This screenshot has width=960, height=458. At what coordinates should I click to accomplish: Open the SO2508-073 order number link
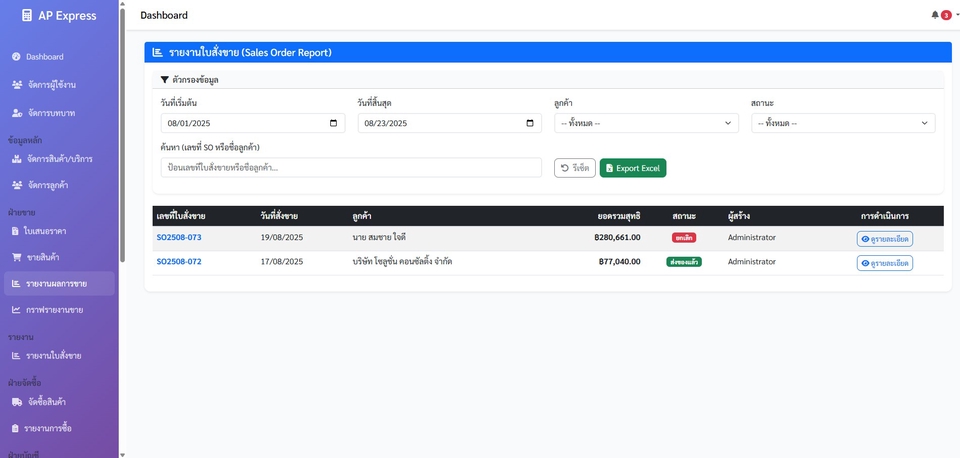pos(179,238)
